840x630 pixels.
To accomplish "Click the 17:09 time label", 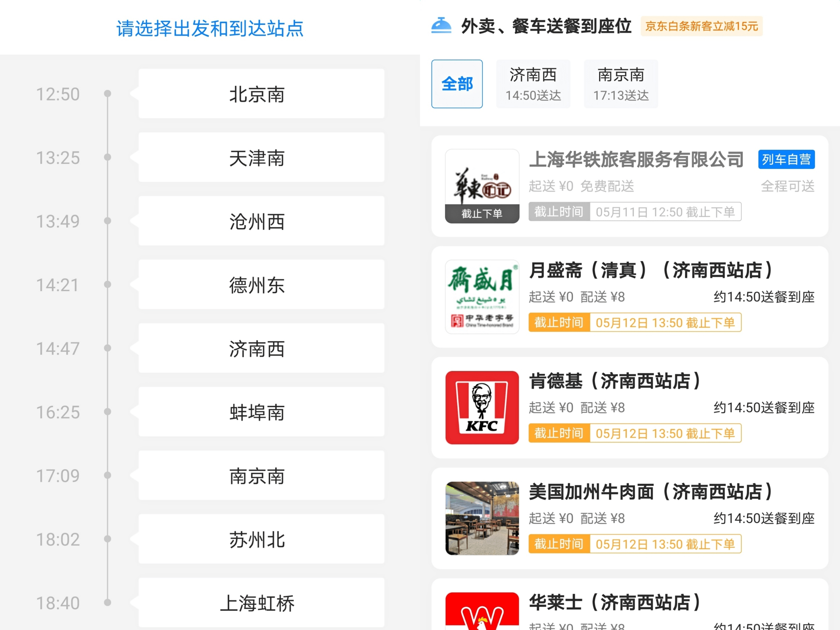I will [x=58, y=476].
